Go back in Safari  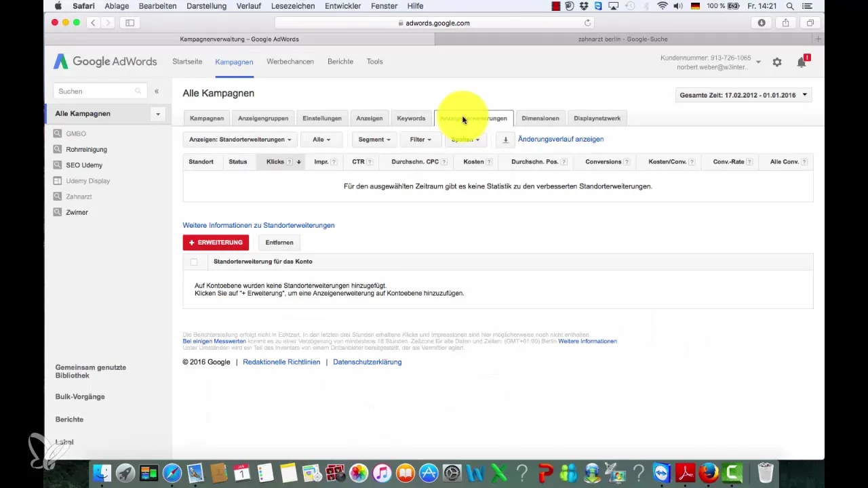click(x=93, y=22)
